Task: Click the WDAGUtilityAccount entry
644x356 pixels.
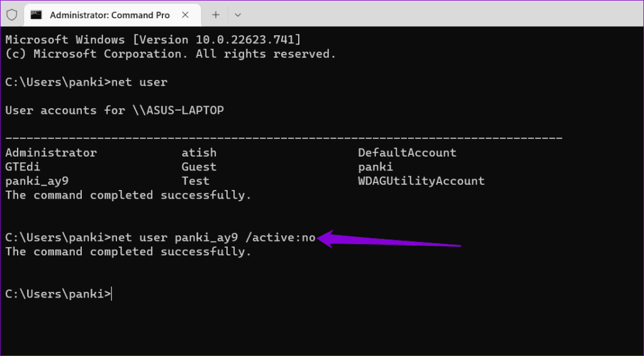Action: pyautogui.click(x=421, y=181)
